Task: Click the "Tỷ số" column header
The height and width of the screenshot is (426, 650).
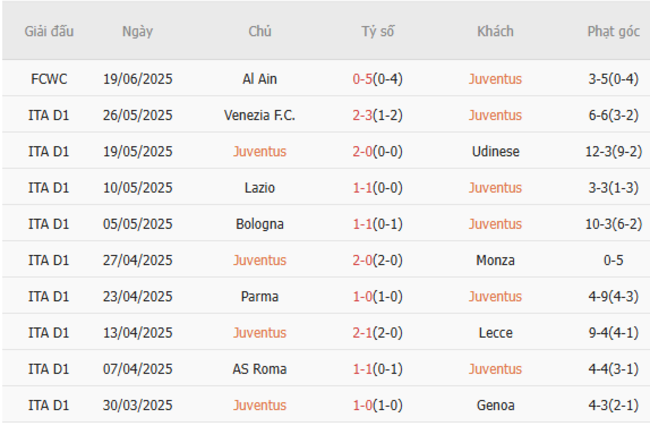Action: [x=377, y=31]
